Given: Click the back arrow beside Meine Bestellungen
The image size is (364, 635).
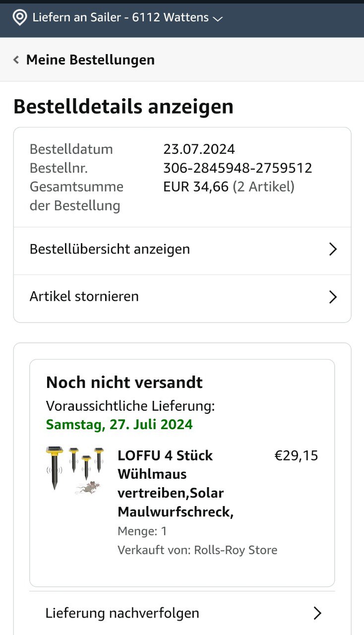Looking at the screenshot, I should point(16,60).
